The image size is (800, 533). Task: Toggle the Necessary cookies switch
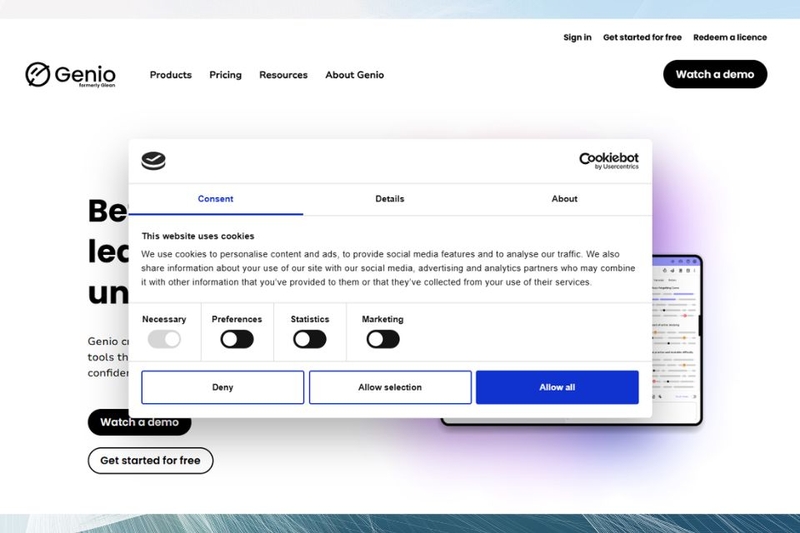click(x=164, y=339)
